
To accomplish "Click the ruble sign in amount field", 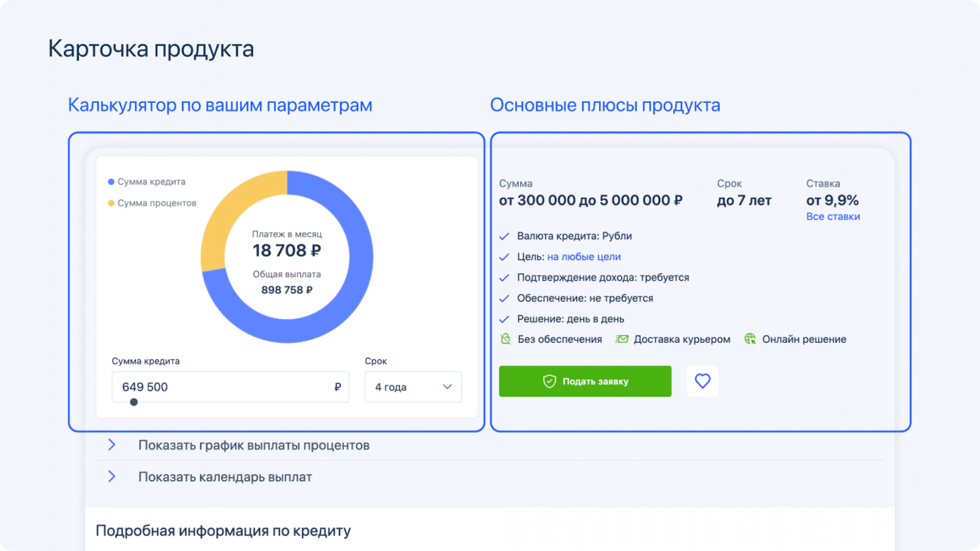I will tap(337, 387).
